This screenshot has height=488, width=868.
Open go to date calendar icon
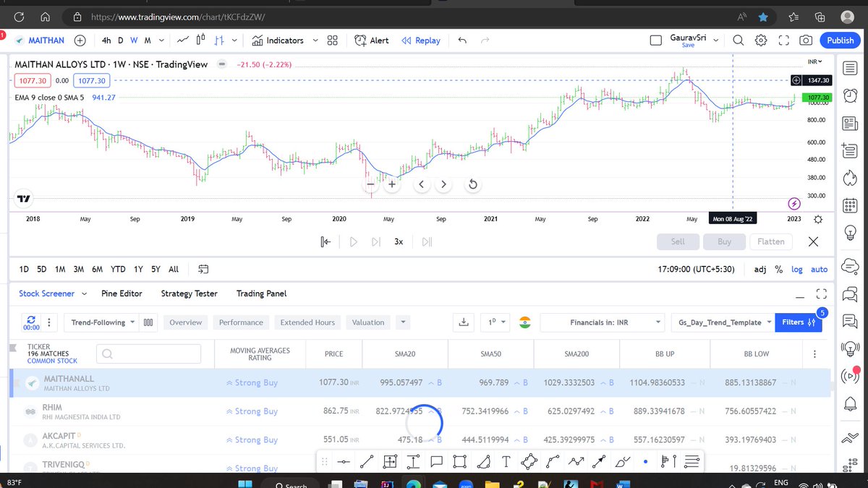203,269
